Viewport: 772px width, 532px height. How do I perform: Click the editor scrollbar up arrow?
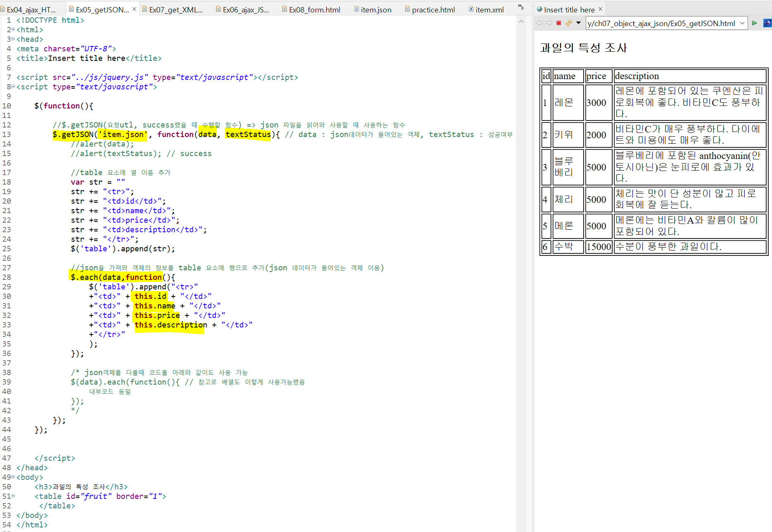click(x=521, y=21)
